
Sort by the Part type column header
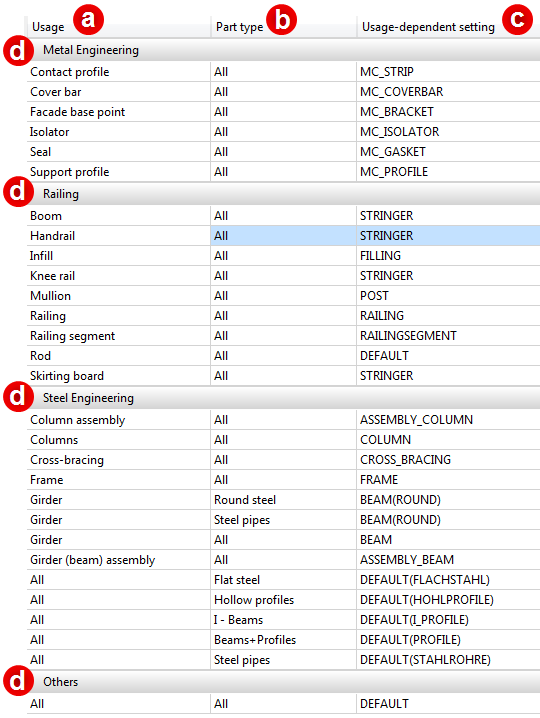(x=284, y=27)
